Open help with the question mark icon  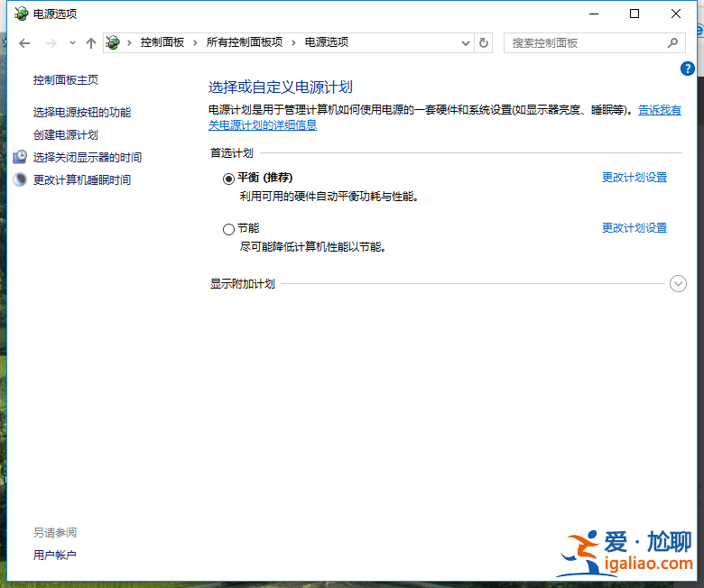(688, 69)
